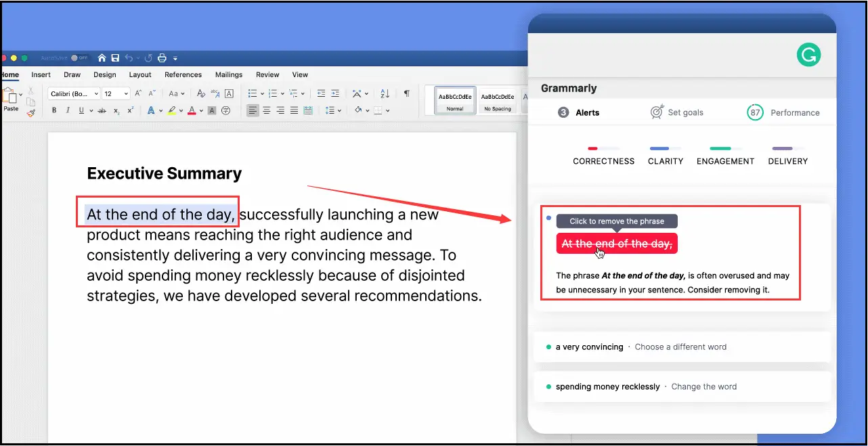Expand the 'a very convincing' suggestion card
The height and width of the screenshot is (446, 868).
point(682,347)
